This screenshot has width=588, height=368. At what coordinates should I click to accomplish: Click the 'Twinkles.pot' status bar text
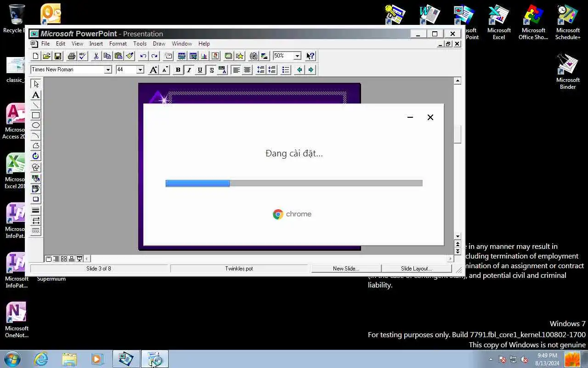239,269
